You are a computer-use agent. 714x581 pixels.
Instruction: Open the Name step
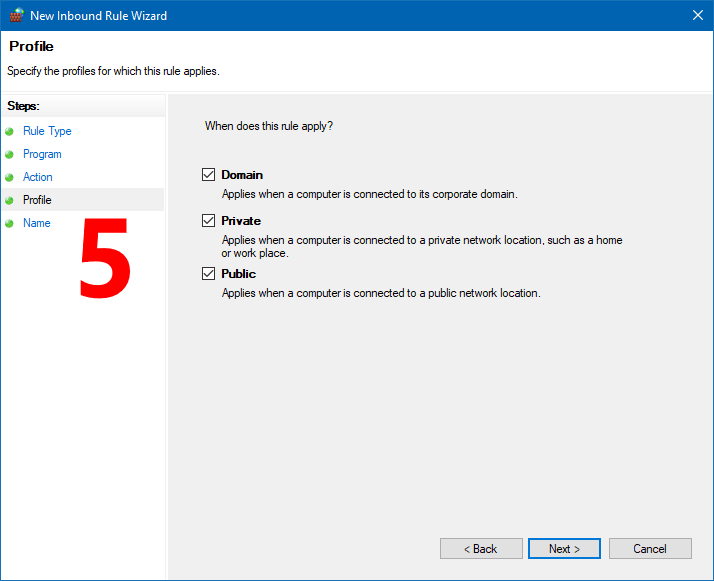coord(37,223)
